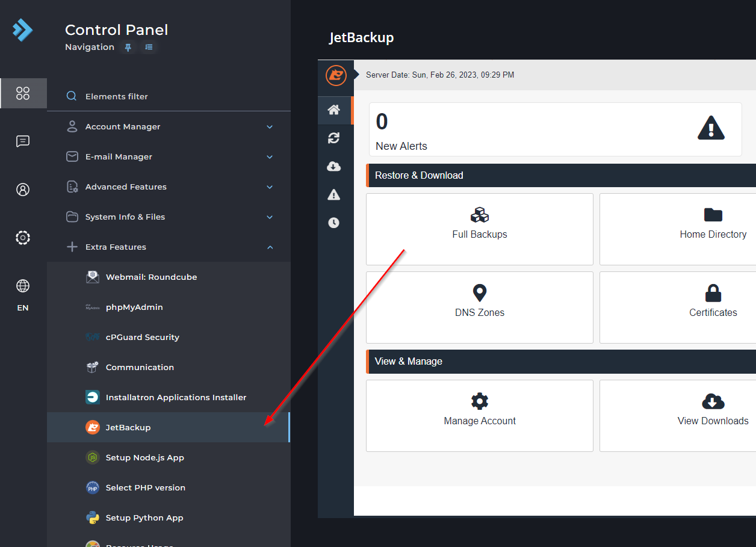Click the user profile icon in left rail
The image size is (756, 547).
23,190
